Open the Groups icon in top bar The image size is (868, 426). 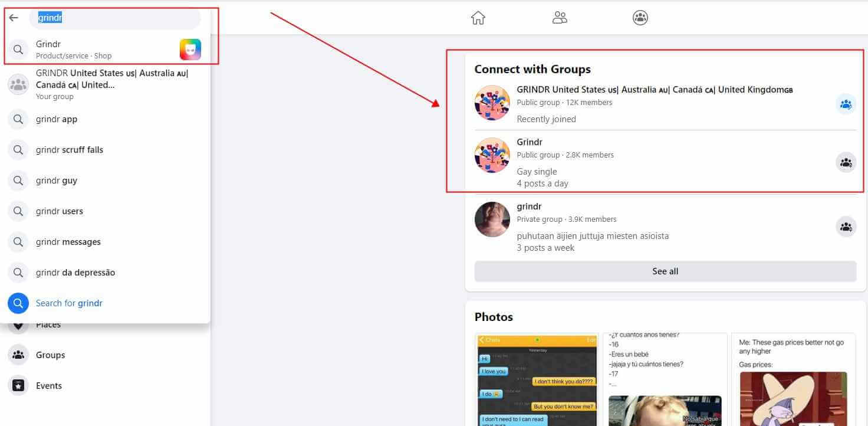pos(640,18)
